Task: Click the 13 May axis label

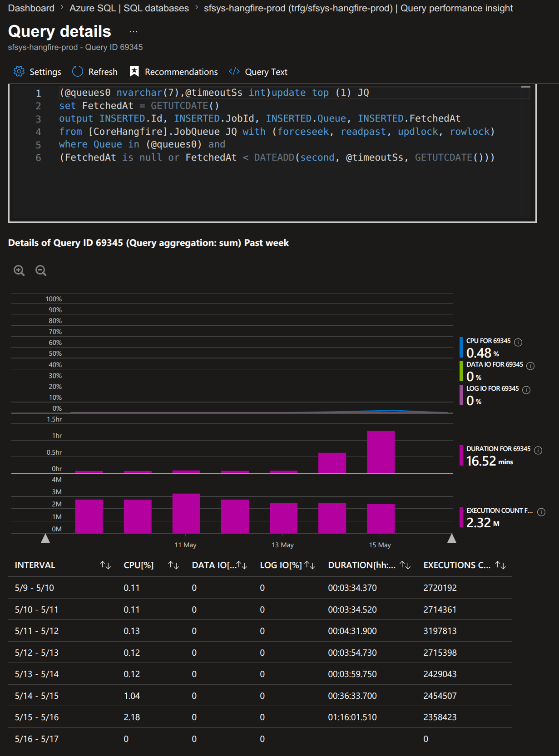Action: (282, 545)
